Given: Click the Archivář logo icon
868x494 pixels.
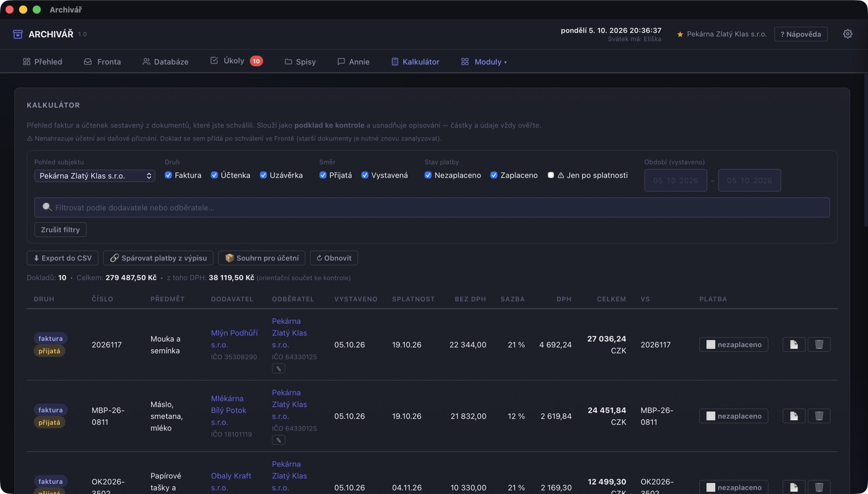Looking at the screenshot, I should coord(18,34).
